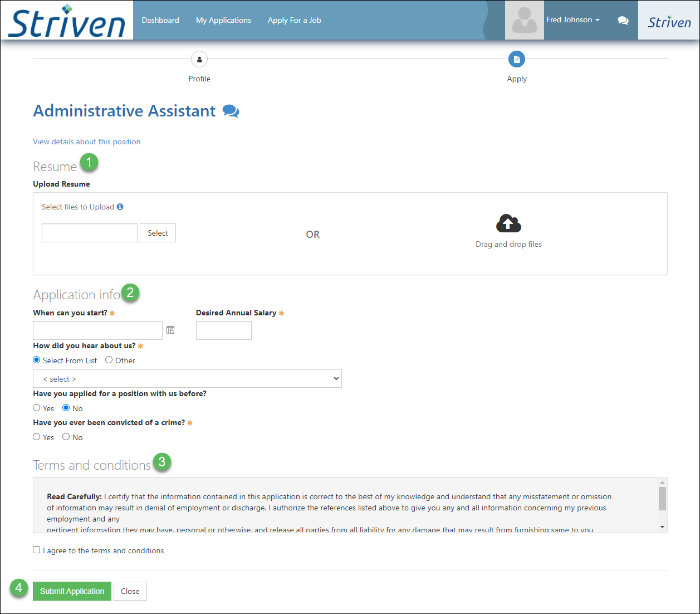Click the Striven brand text at top right
700x614 pixels.
click(x=669, y=22)
